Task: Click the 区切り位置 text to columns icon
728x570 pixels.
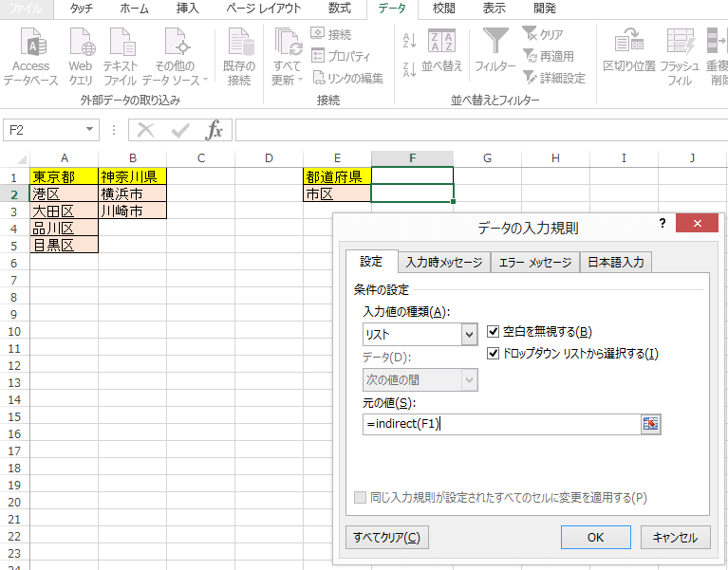Action: point(629,41)
